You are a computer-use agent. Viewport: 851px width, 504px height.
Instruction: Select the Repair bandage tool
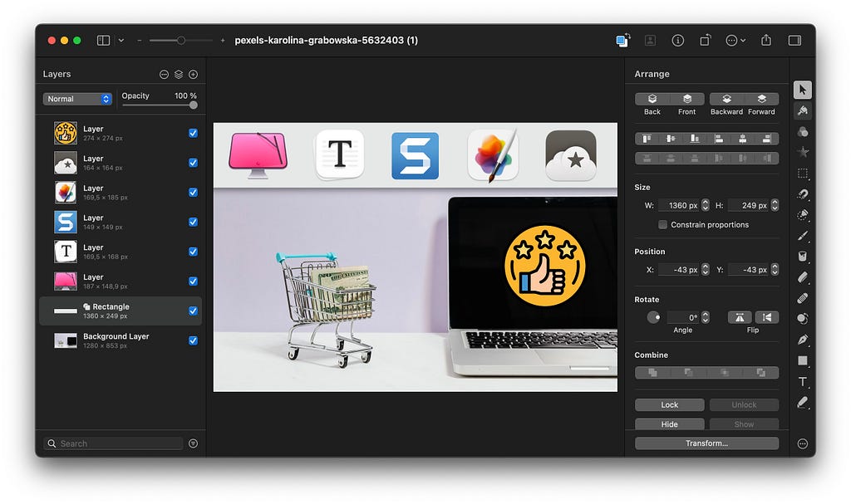click(803, 298)
